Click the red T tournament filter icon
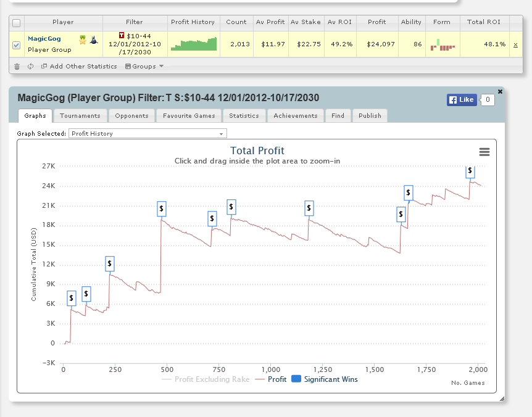 [122, 35]
